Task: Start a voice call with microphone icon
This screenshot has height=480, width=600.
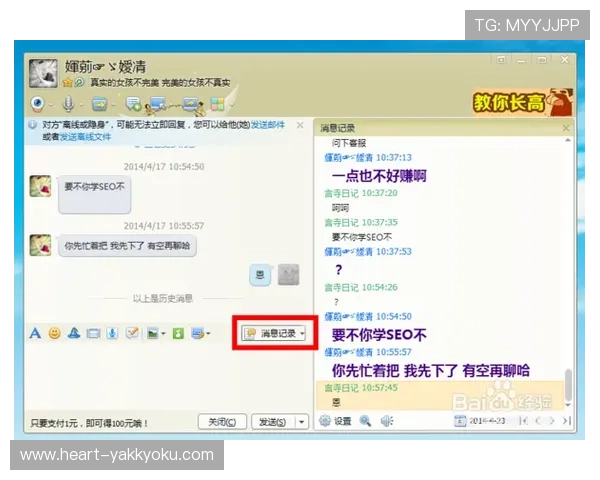Action: 68,103
